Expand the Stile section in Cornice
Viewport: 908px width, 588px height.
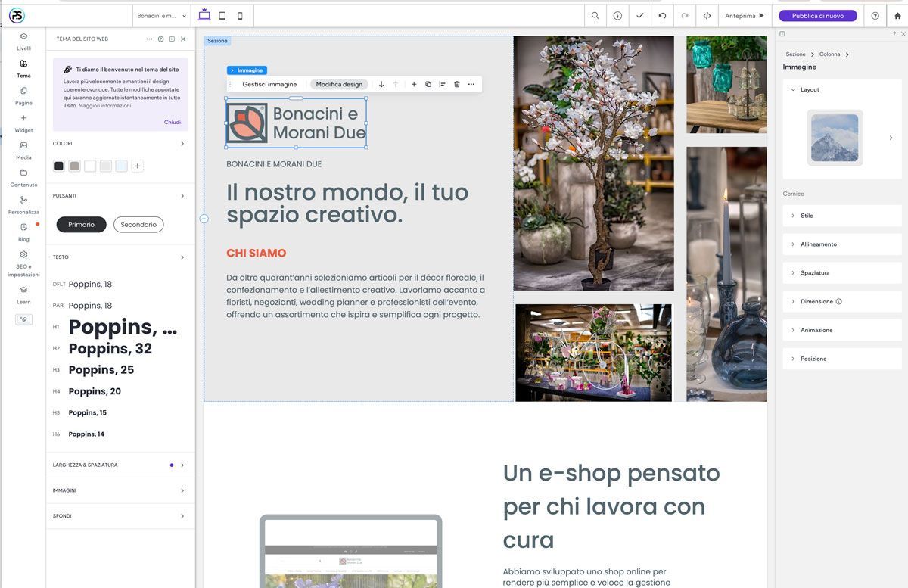click(x=841, y=216)
